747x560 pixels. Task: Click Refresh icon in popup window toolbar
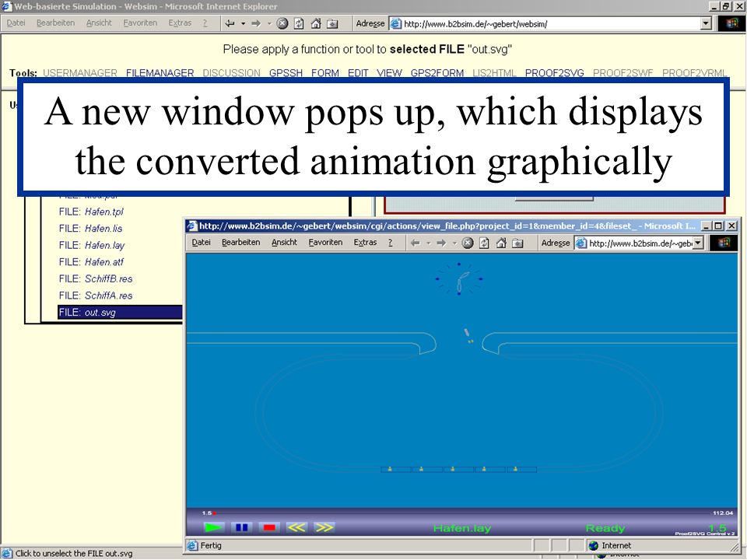[484, 243]
